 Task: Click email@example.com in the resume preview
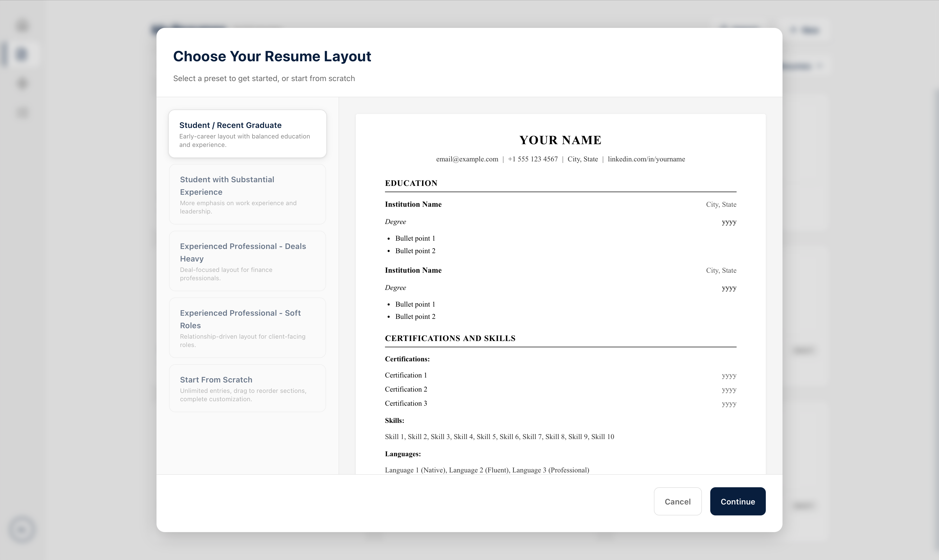467,159
